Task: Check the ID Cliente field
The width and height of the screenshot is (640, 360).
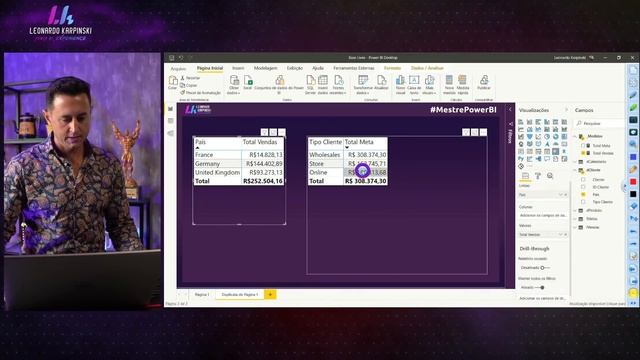Action: pos(583,187)
